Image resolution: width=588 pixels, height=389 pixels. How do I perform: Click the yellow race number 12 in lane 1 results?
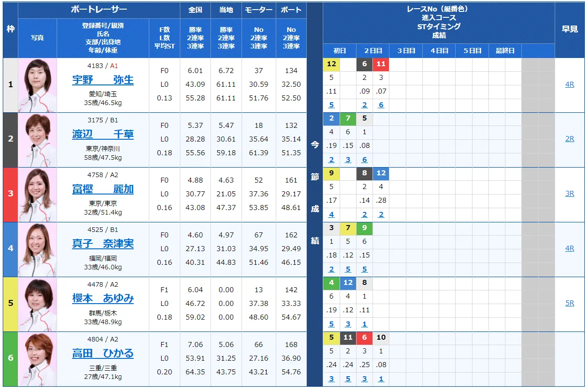pyautogui.click(x=331, y=64)
